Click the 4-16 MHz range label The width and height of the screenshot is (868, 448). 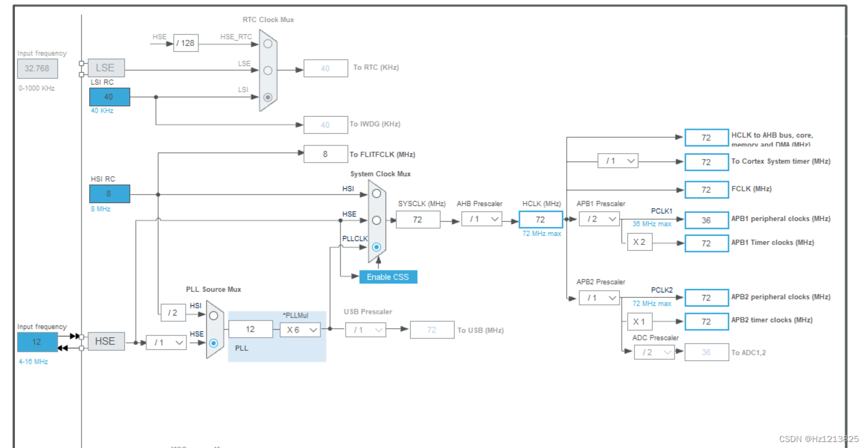click(x=33, y=362)
